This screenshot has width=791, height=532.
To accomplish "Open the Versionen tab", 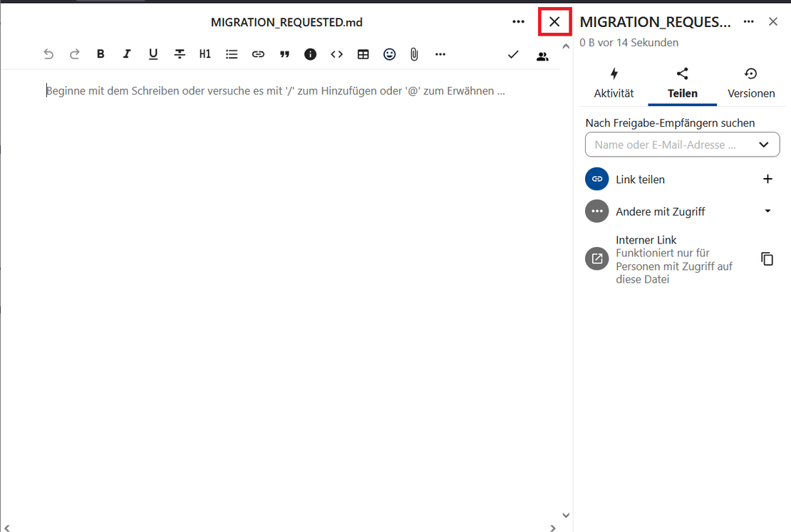I will coord(751,83).
